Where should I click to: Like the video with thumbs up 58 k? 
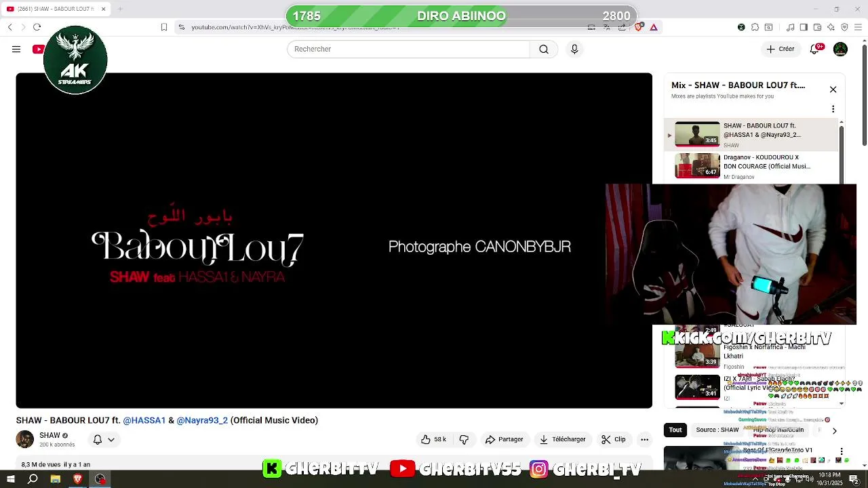433,439
